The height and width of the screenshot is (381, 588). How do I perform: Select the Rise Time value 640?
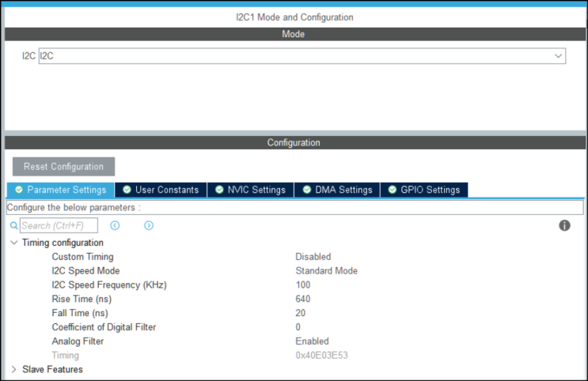303,299
